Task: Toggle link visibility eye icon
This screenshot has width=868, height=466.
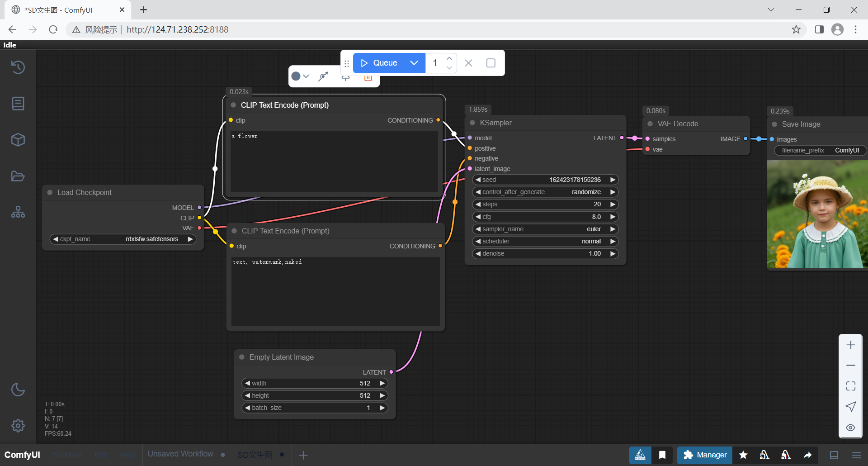Action: 850,428
